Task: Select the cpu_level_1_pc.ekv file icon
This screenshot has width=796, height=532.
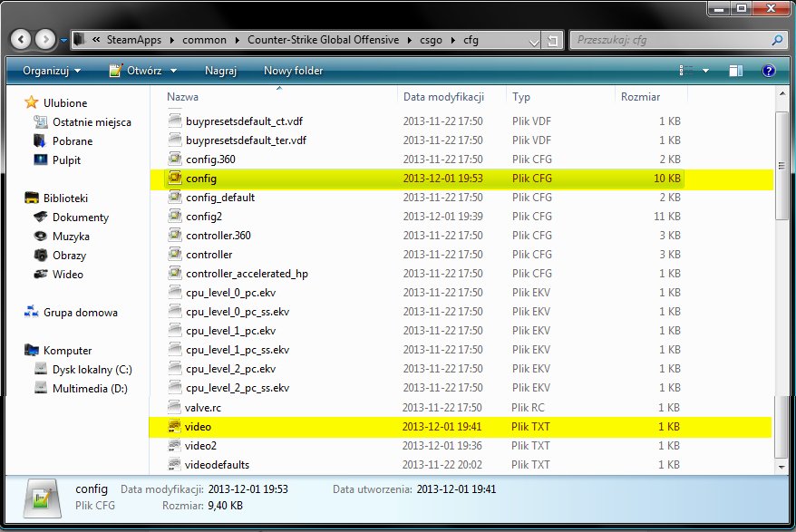Action: coord(175,330)
